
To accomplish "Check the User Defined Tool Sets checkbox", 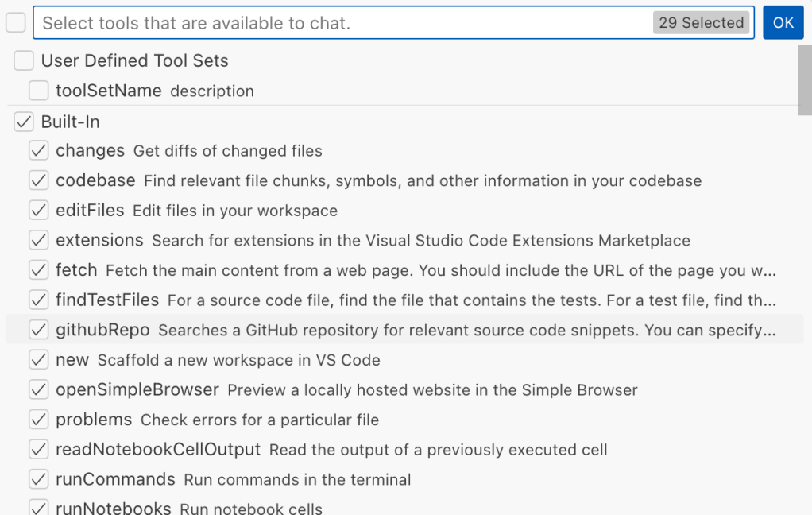I will coord(23,60).
